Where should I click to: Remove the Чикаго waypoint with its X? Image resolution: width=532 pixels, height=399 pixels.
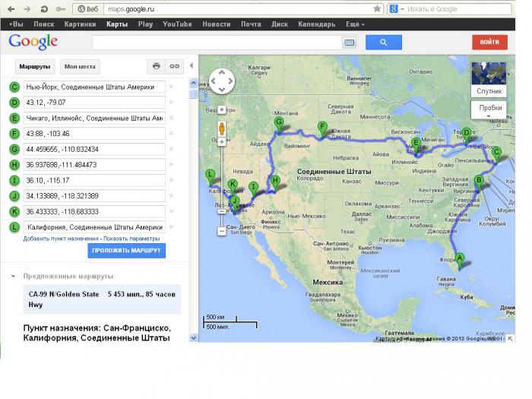[x=171, y=119]
